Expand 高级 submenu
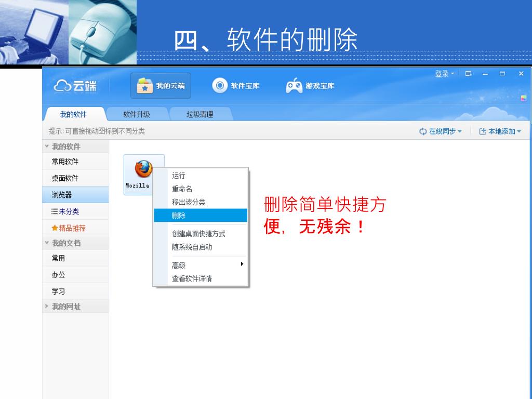 point(201,265)
